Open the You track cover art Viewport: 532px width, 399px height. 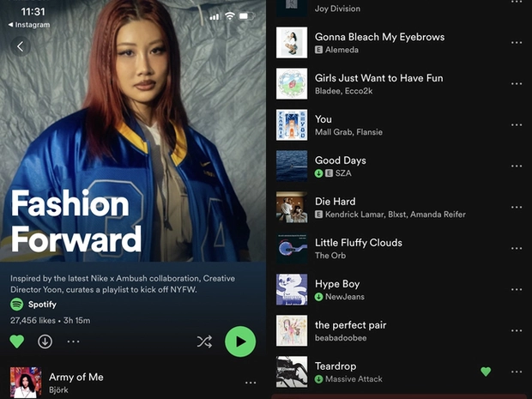[x=292, y=125]
